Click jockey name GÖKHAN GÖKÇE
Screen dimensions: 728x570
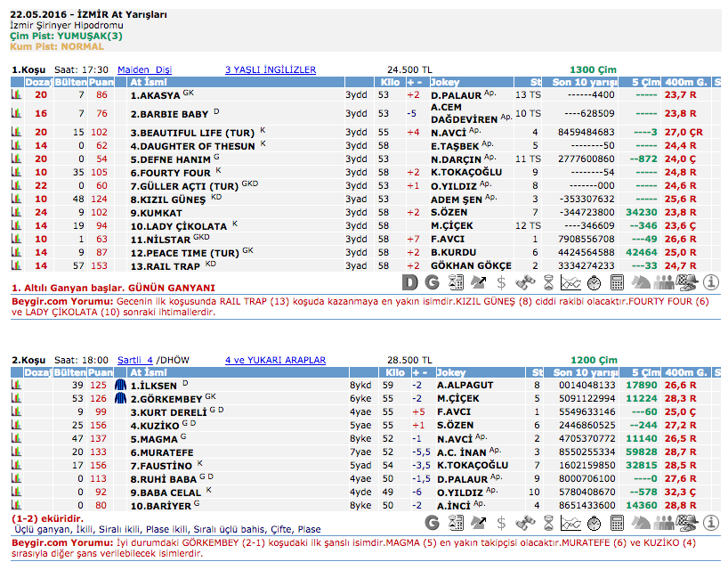point(471,265)
